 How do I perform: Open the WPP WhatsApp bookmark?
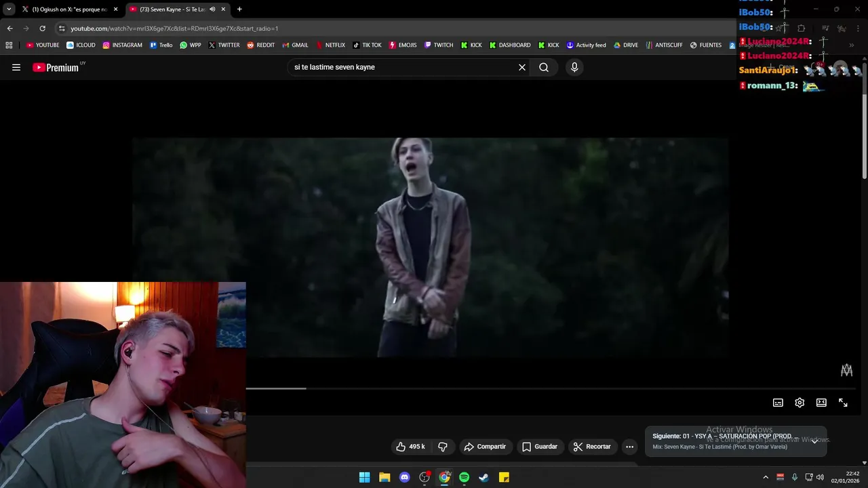coord(191,45)
